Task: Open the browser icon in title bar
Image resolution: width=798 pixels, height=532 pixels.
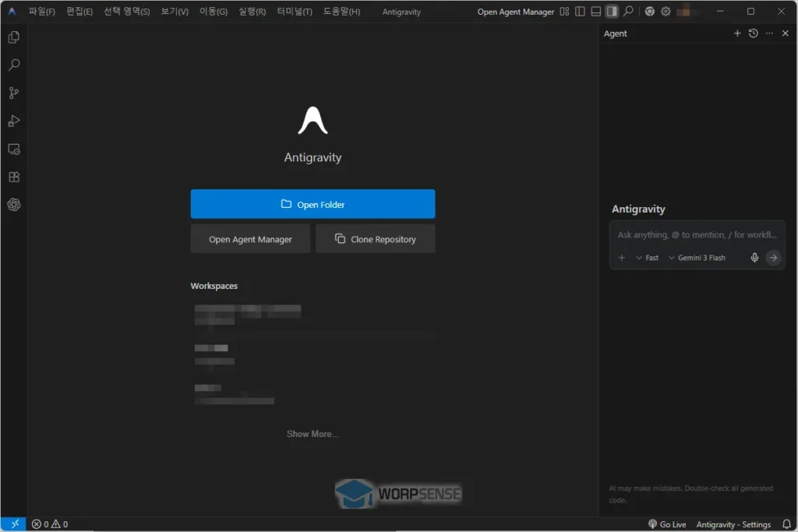Action: point(649,11)
